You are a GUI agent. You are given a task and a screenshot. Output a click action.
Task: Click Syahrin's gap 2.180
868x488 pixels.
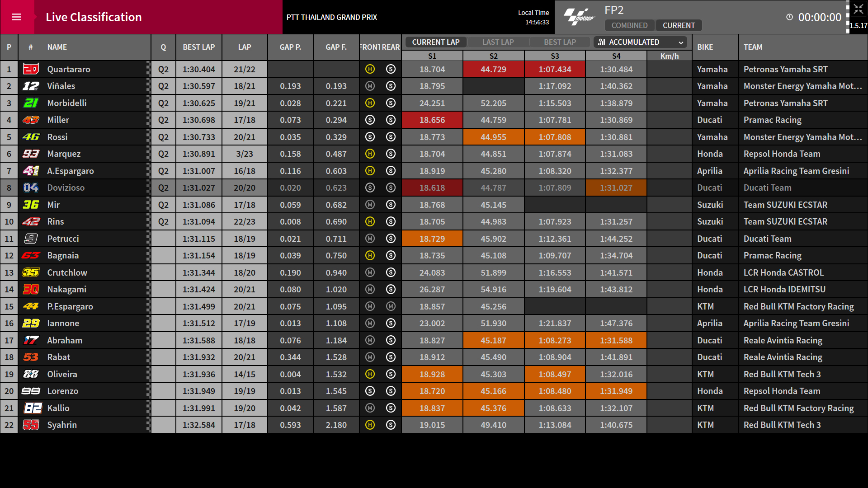pyautogui.click(x=336, y=425)
